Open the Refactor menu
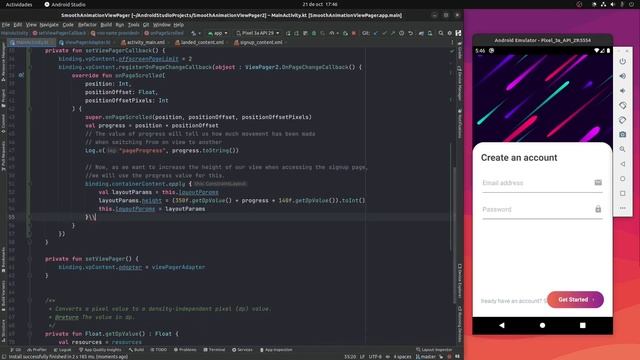The image size is (640, 360). point(87,24)
